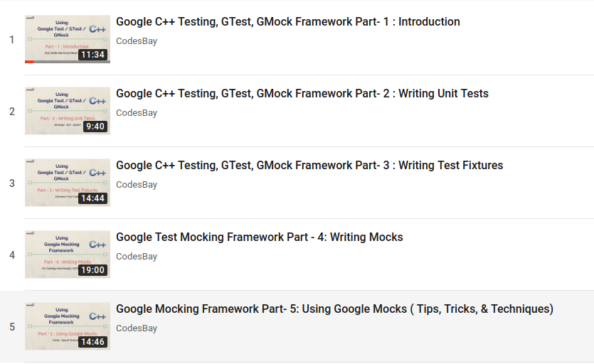Image resolution: width=594 pixels, height=364 pixels.
Task: Click the 11:34 duration badge
Action: tap(93, 55)
